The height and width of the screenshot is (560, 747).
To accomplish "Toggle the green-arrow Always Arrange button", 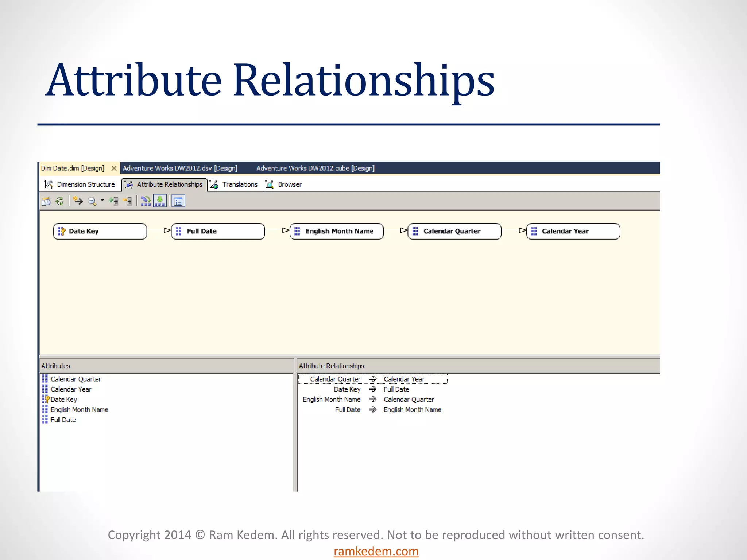I will click(x=160, y=201).
